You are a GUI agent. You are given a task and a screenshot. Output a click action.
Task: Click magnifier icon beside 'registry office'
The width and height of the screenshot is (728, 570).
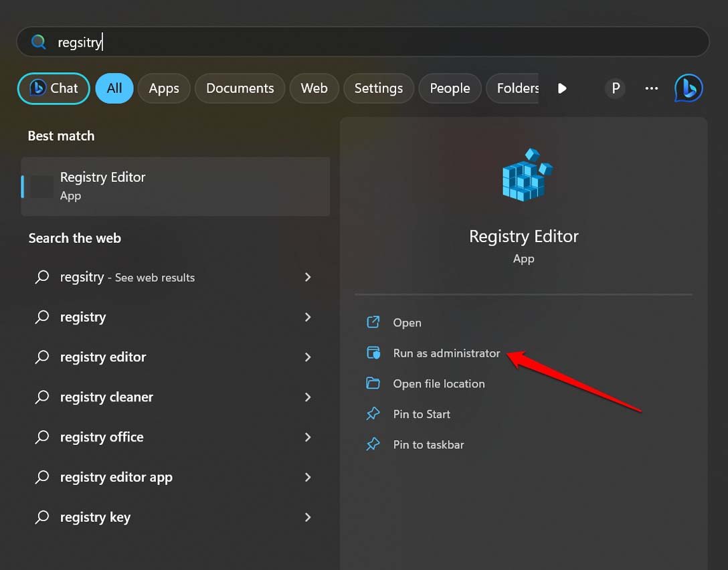coord(42,437)
